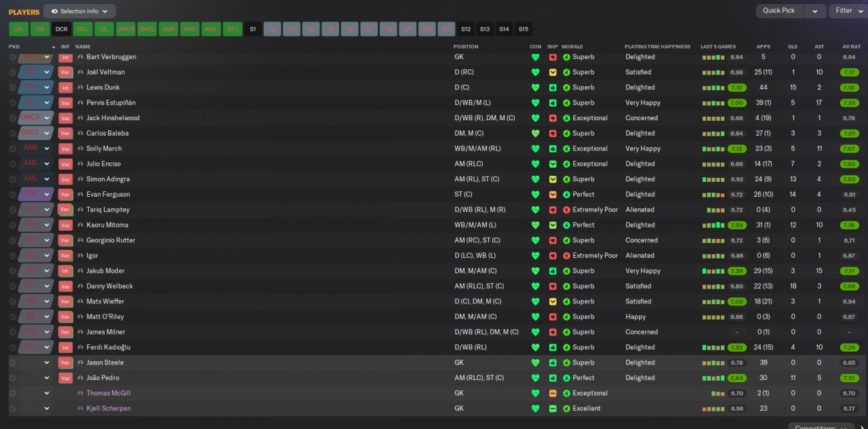Sort by the PLAYING TIME HAPPINESS header
This screenshot has height=429, width=868.
[657, 47]
